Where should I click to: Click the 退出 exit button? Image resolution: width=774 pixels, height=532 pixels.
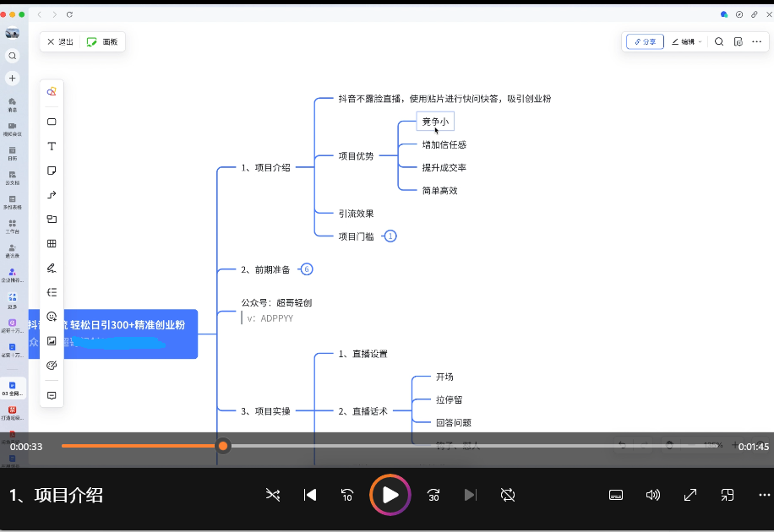point(60,42)
